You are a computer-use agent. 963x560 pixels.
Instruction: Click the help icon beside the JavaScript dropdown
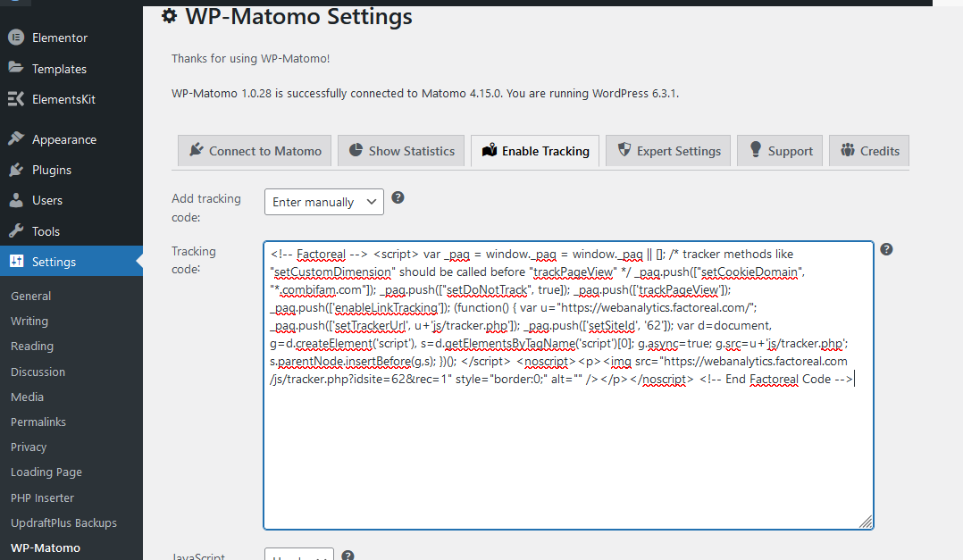348,556
